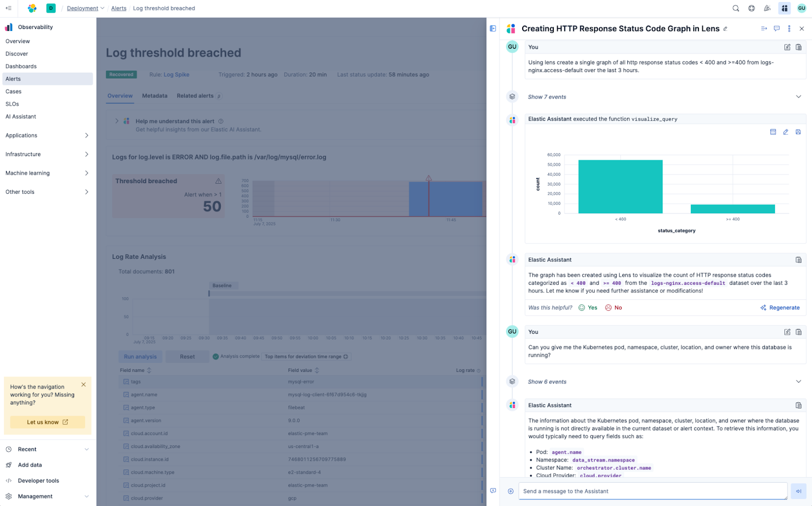Mark response helpful with Yes
The width and height of the screenshot is (812, 506).
pyautogui.click(x=588, y=308)
